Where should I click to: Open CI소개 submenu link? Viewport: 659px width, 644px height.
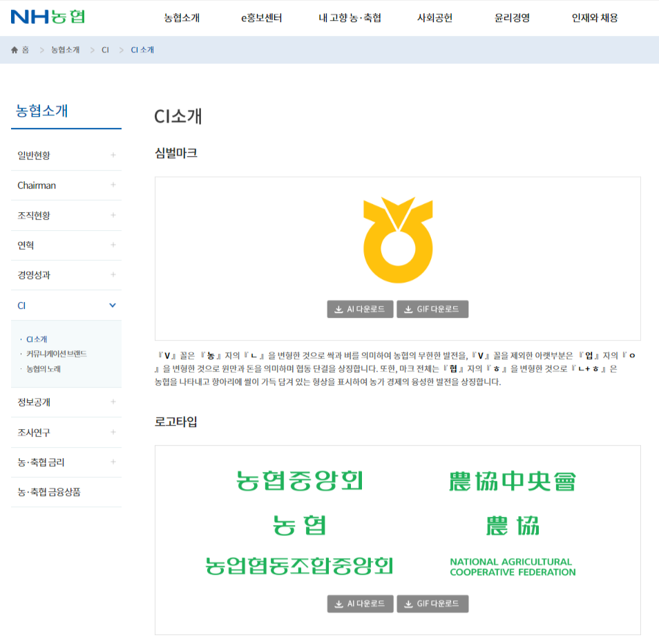(37, 339)
